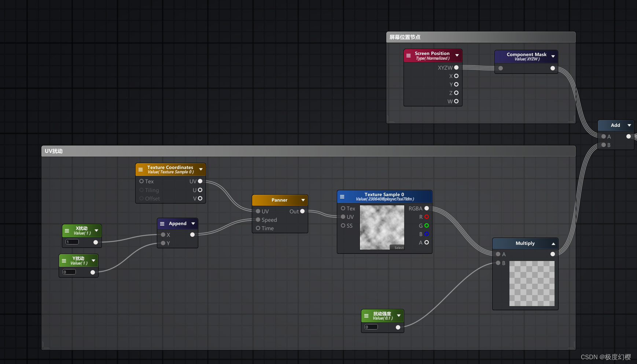The width and height of the screenshot is (637, 364).
Task: Open the Texture Sample 0 hamburger menu
Action: point(342,197)
